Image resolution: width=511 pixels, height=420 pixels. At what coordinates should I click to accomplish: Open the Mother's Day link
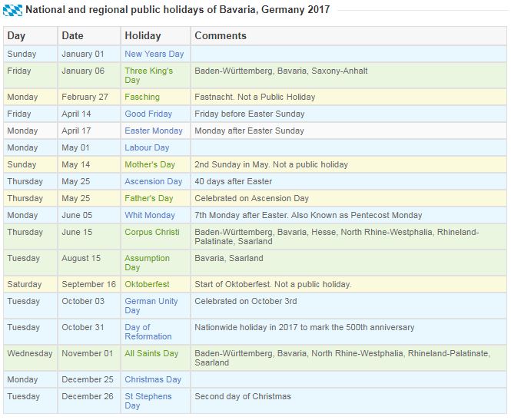pos(150,165)
